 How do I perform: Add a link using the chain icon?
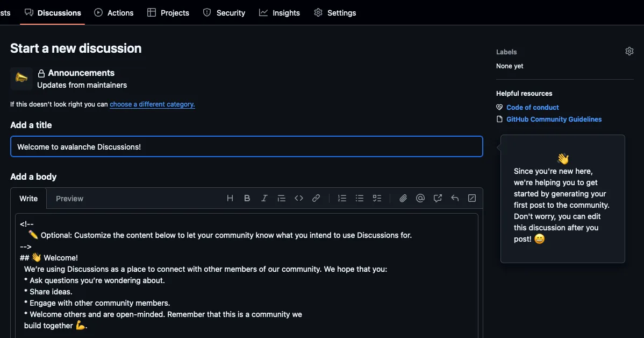point(316,199)
